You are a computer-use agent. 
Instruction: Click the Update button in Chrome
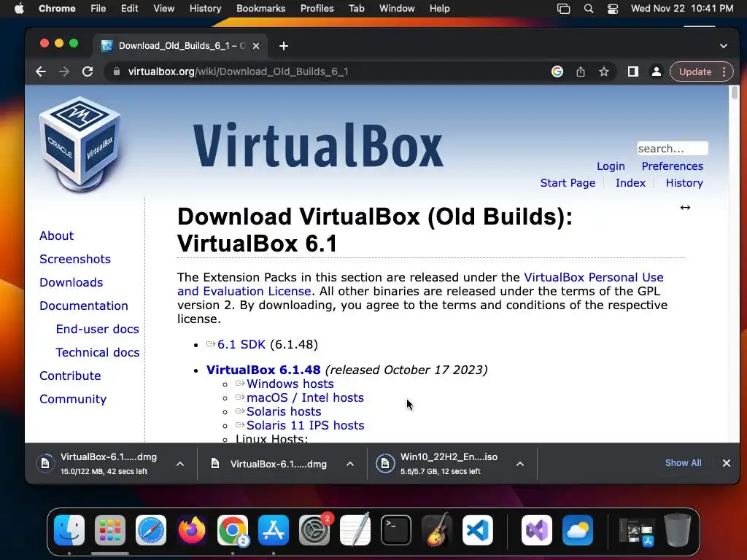(x=694, y=72)
